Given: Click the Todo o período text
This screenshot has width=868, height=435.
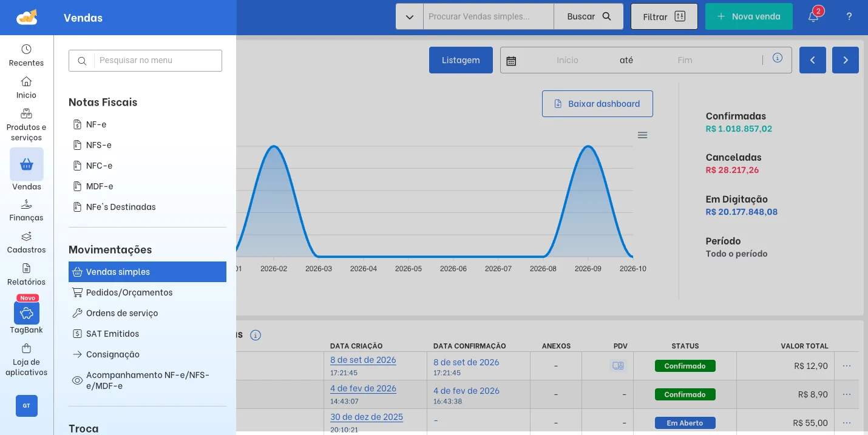Looking at the screenshot, I should point(736,254).
